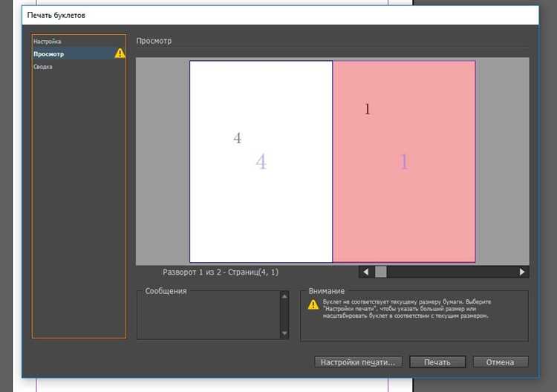Click the Отмена button
Screen dimensions: 557x392
[500, 362]
